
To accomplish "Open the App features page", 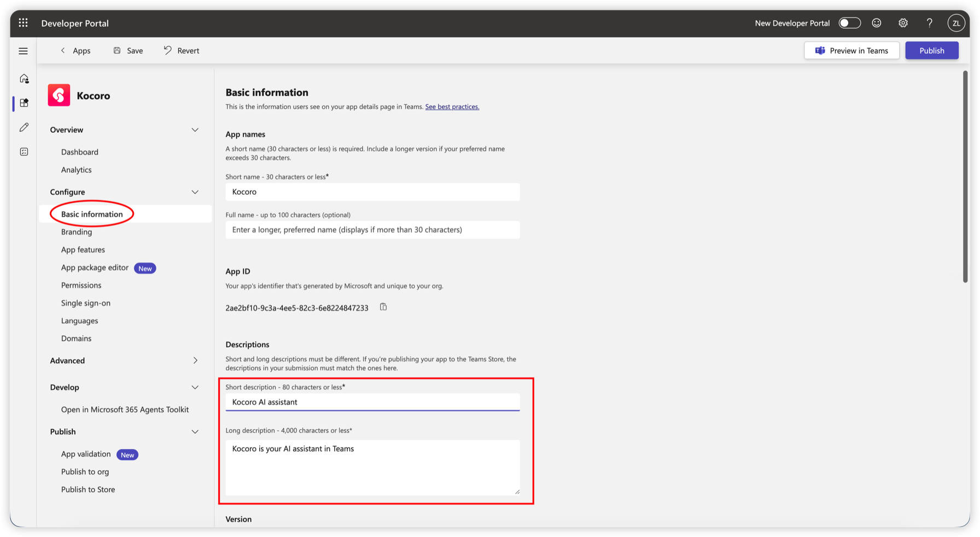I will tap(83, 249).
